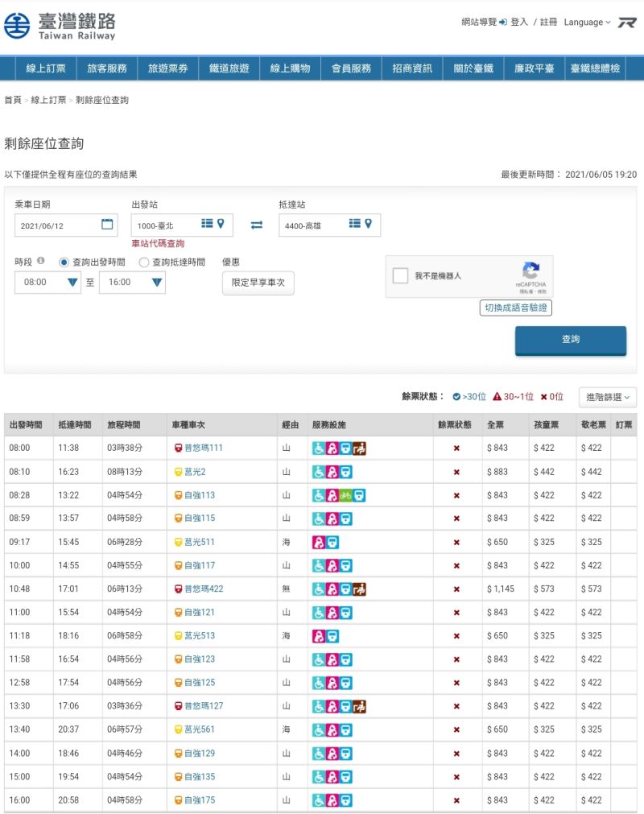Open 線上訂票 menu

(46, 68)
